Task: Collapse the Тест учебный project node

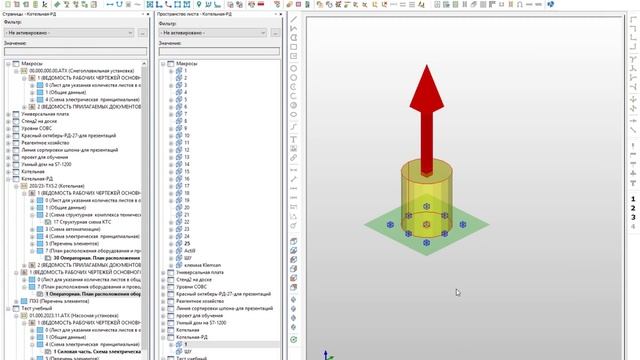Action: click(8, 309)
